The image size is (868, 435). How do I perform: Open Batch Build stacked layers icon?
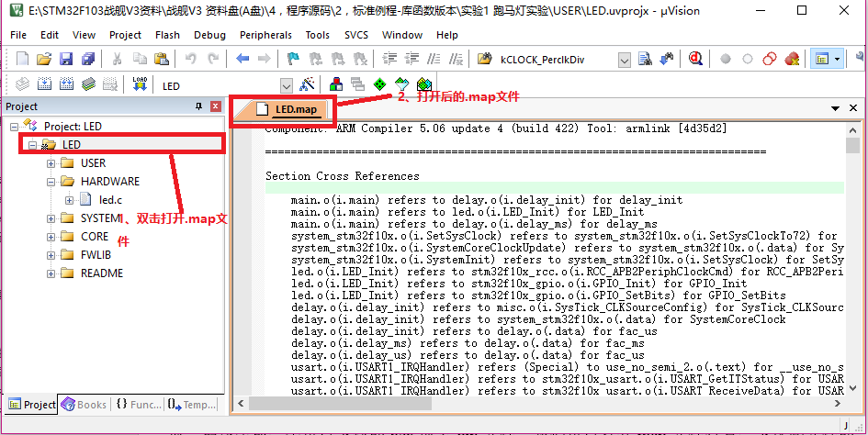(88, 84)
